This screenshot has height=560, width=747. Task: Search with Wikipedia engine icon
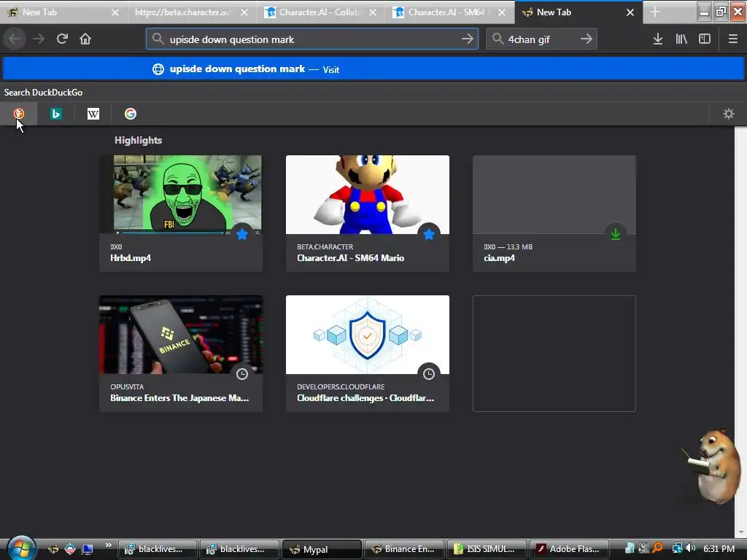[93, 113]
